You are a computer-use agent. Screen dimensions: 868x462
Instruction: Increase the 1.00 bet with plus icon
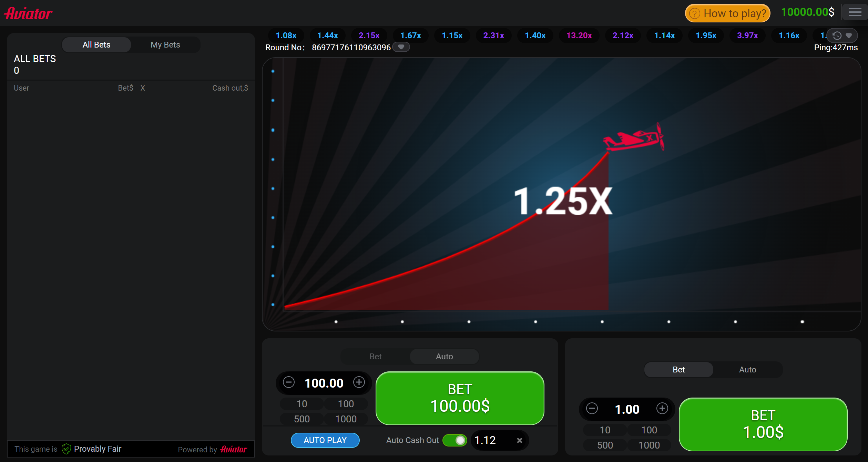click(x=662, y=409)
